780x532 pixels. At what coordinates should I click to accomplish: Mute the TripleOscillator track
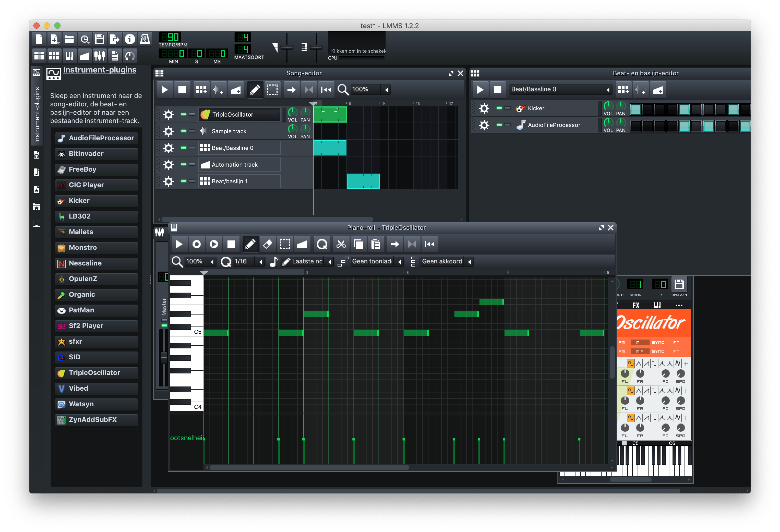pos(184,114)
